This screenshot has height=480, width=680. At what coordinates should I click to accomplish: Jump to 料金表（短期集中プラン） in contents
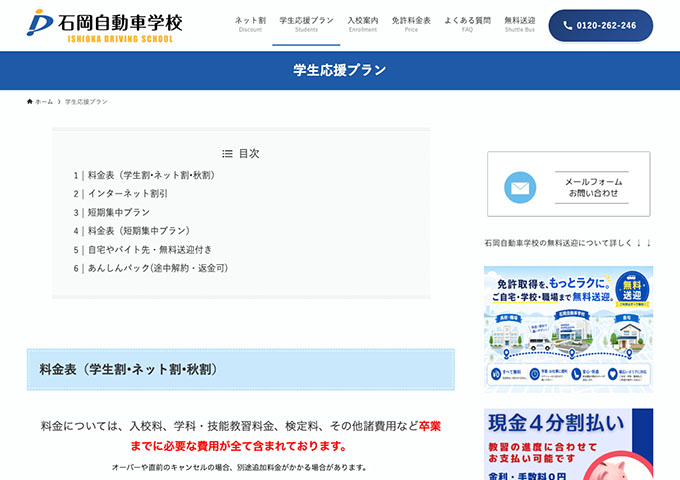[x=139, y=231]
